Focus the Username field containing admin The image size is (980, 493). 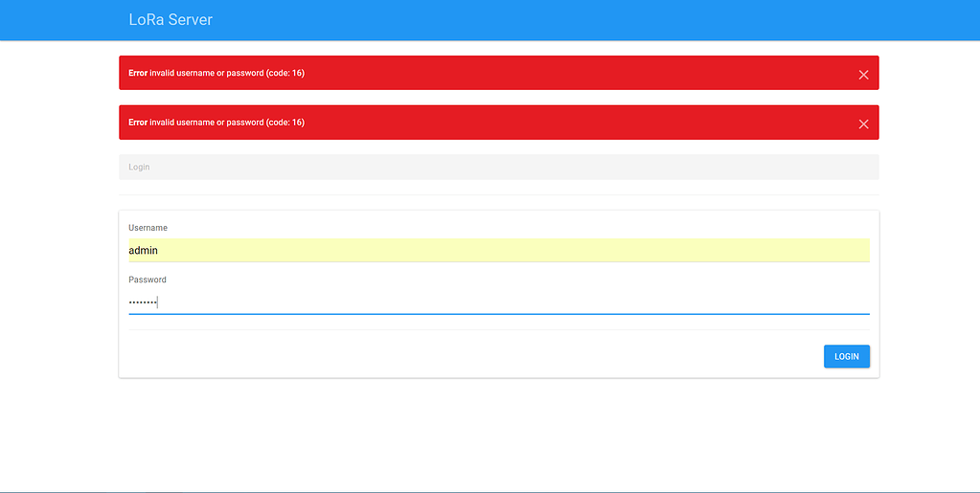coord(499,250)
